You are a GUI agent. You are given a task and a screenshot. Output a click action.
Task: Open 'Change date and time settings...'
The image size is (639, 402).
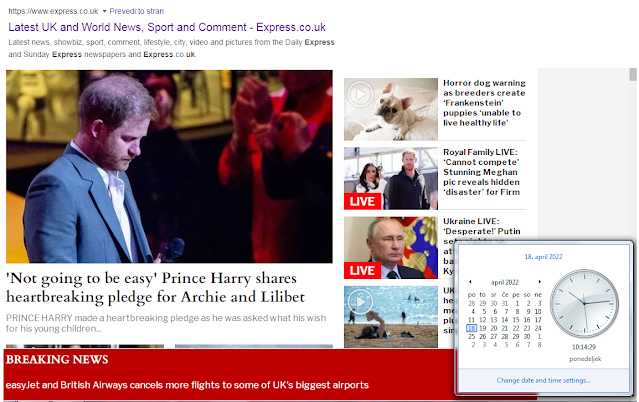click(544, 380)
